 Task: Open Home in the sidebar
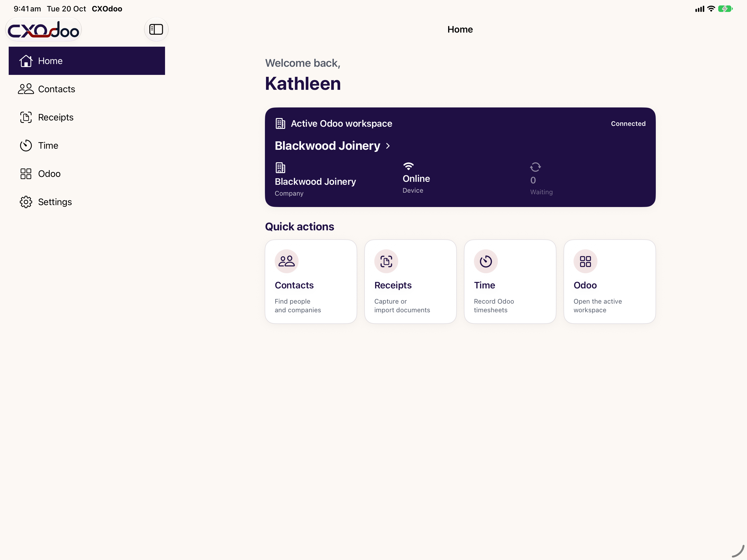pyautogui.click(x=87, y=61)
